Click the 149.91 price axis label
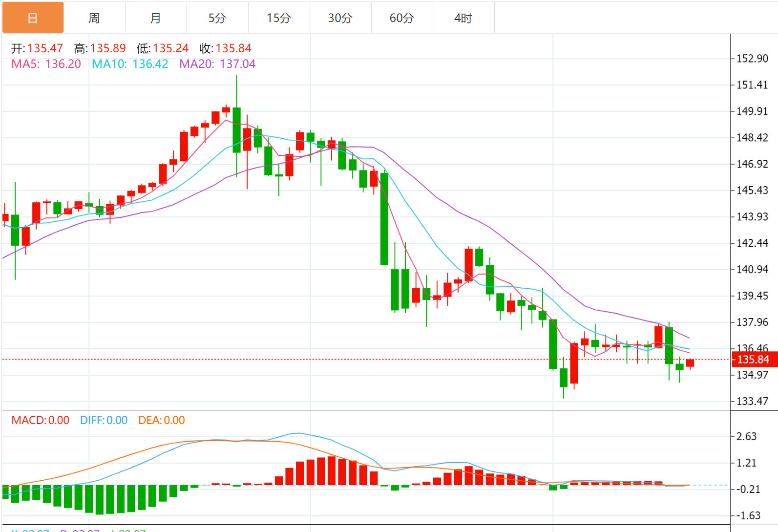 752,111
